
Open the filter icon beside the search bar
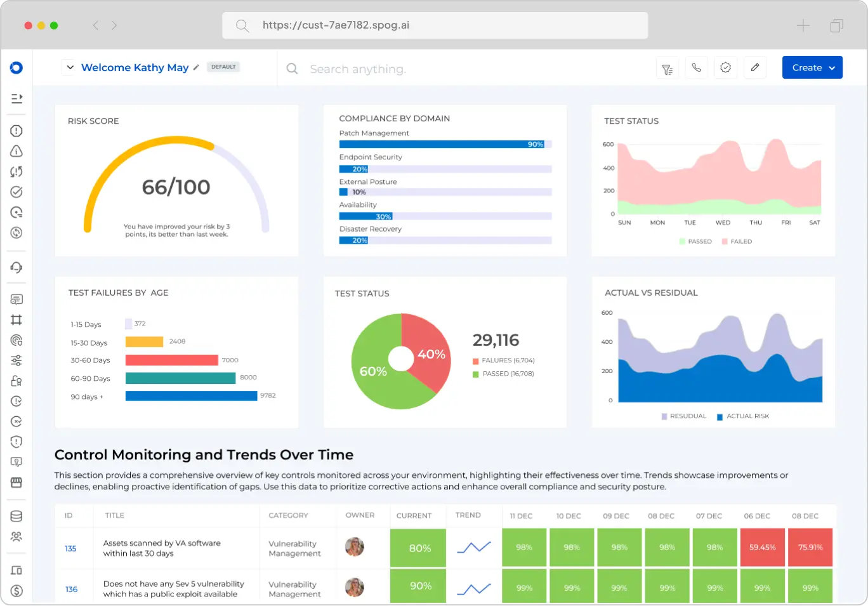667,67
